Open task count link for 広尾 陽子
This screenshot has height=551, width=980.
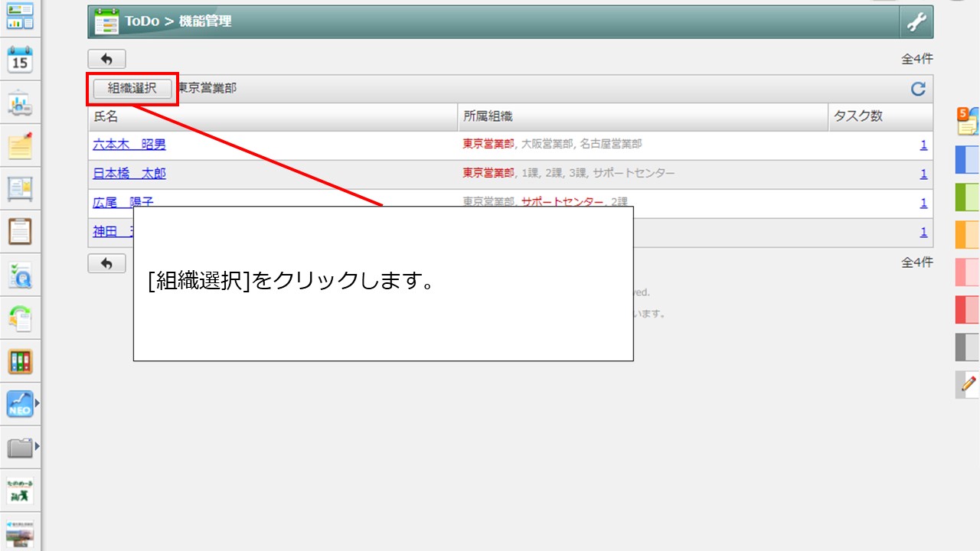pos(923,203)
